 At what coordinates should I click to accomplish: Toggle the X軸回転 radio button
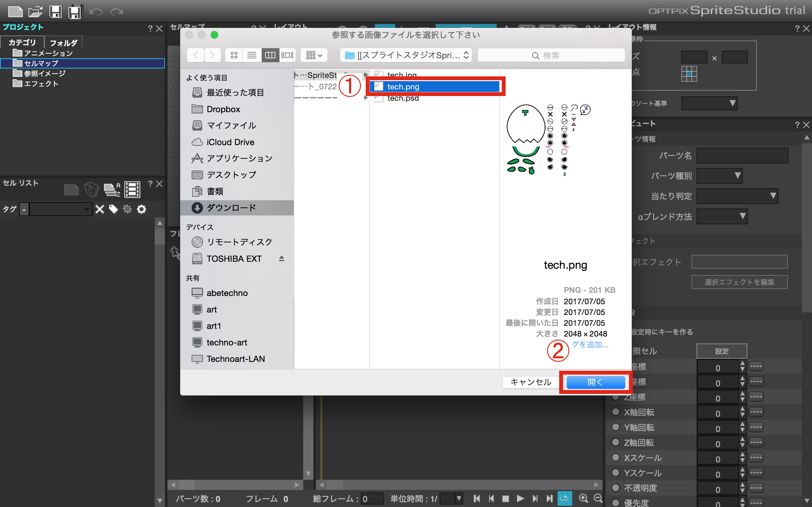tap(615, 412)
